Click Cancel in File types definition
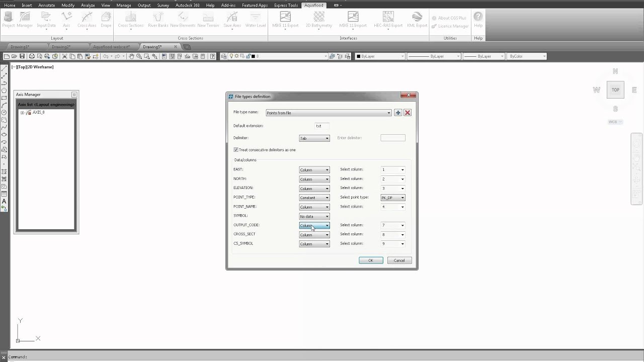 [x=399, y=260]
